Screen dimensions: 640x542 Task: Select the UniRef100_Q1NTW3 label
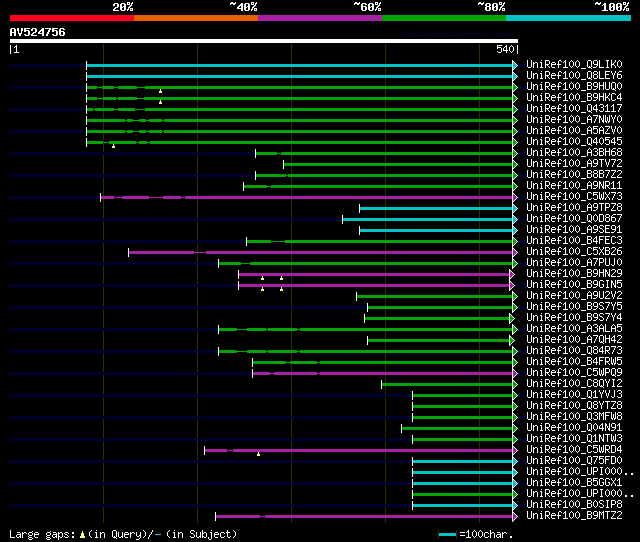574,439
